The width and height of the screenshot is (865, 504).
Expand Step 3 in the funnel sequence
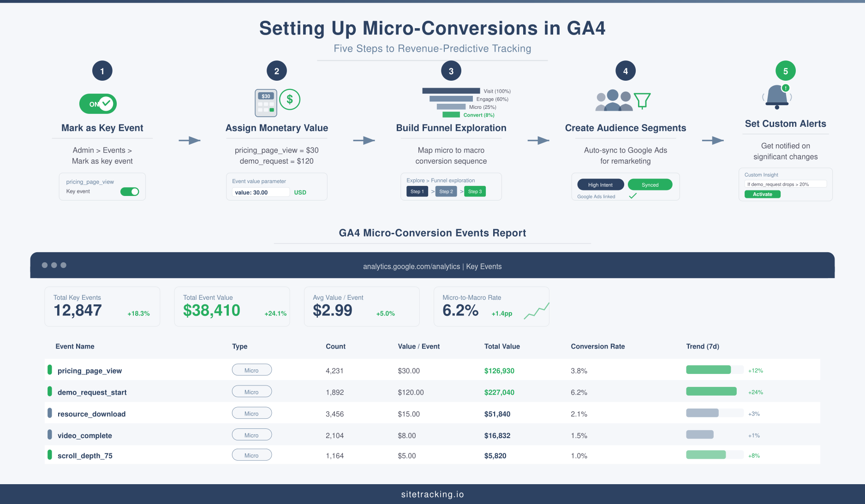pyautogui.click(x=475, y=191)
